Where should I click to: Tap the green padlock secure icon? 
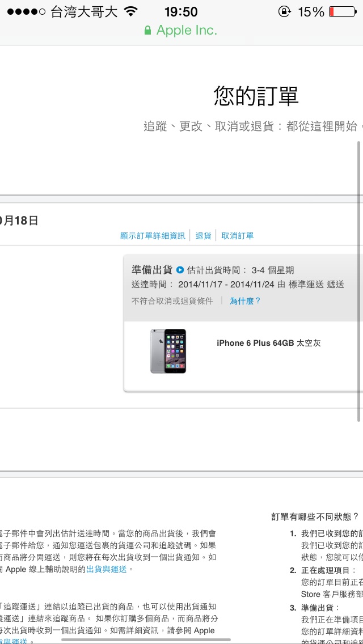click(x=147, y=31)
